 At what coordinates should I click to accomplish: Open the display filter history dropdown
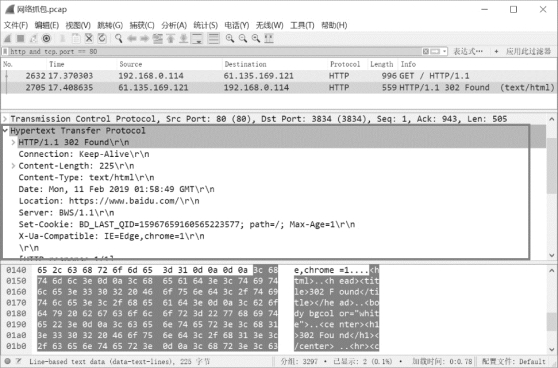[444, 52]
